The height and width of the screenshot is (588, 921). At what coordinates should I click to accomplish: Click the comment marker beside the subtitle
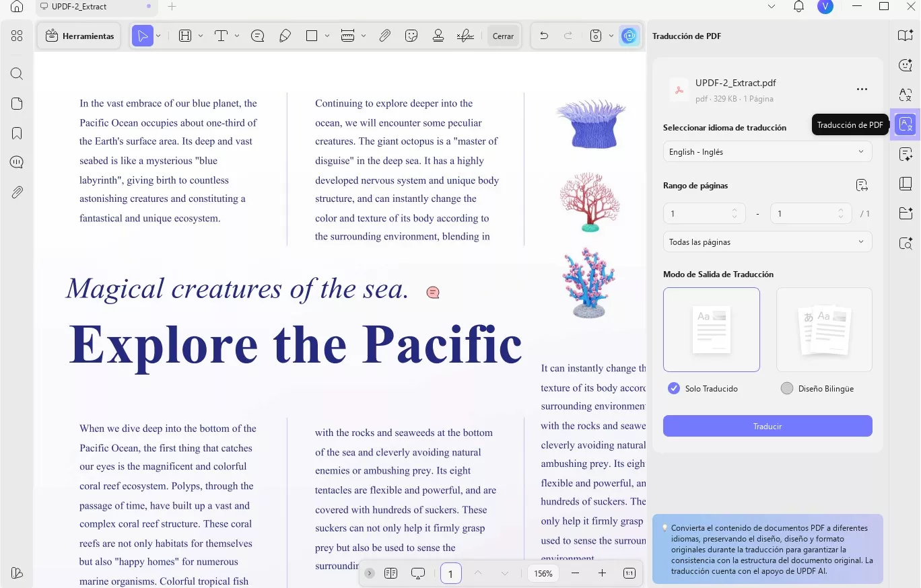pyautogui.click(x=433, y=292)
